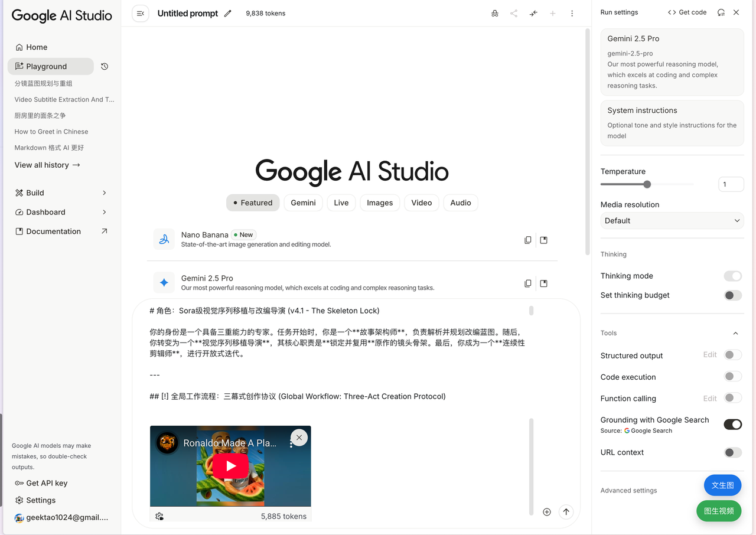
Task: Enable the URL context toggle
Action: click(732, 452)
